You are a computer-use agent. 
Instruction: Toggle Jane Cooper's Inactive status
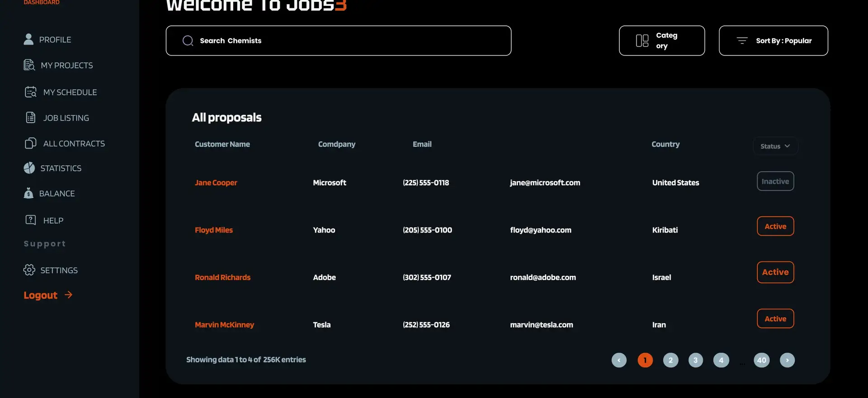[775, 181]
